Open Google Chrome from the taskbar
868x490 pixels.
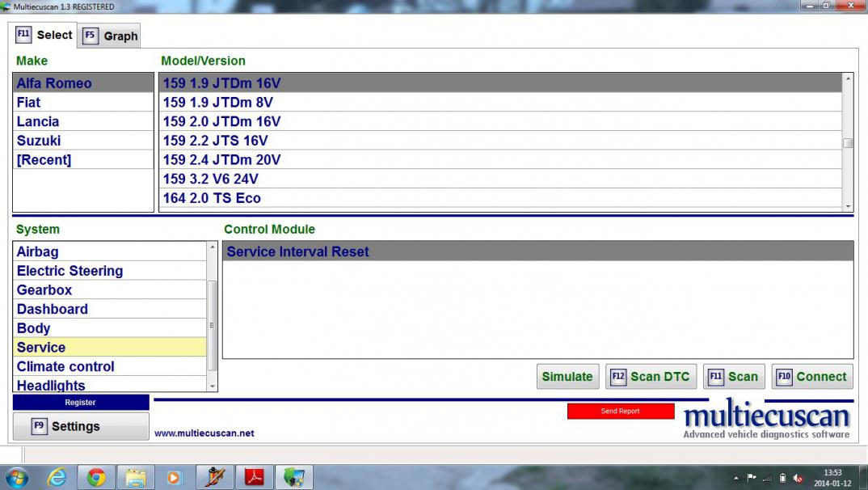[x=96, y=477]
